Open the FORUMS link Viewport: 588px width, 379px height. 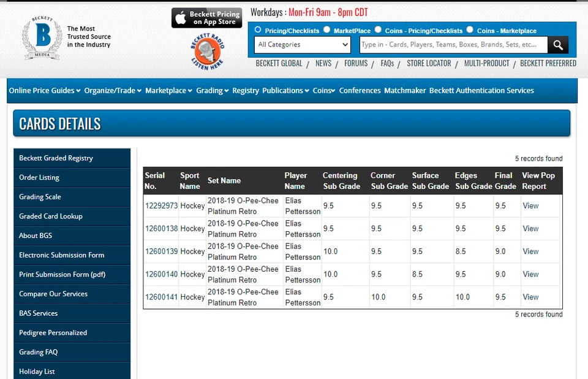[x=356, y=63]
